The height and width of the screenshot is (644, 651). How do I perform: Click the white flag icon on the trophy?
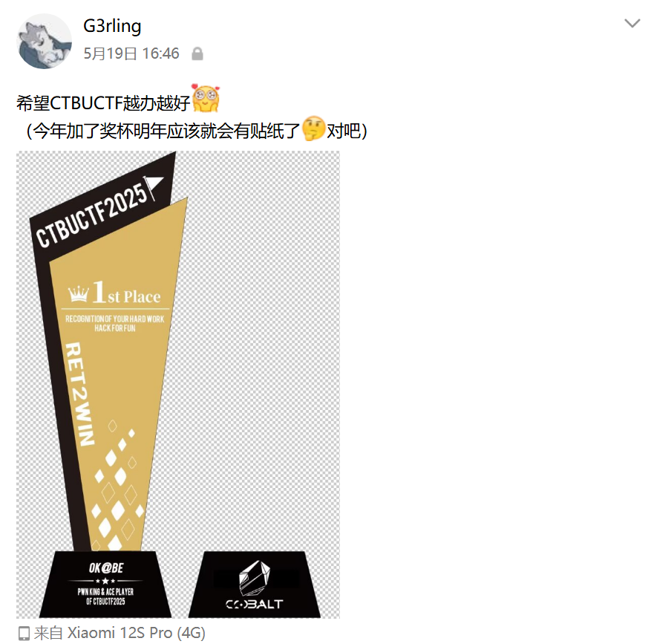coord(153,186)
